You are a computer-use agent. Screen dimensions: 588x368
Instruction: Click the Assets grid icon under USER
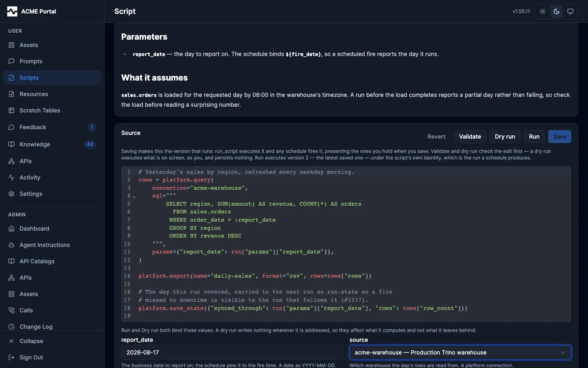click(11, 45)
